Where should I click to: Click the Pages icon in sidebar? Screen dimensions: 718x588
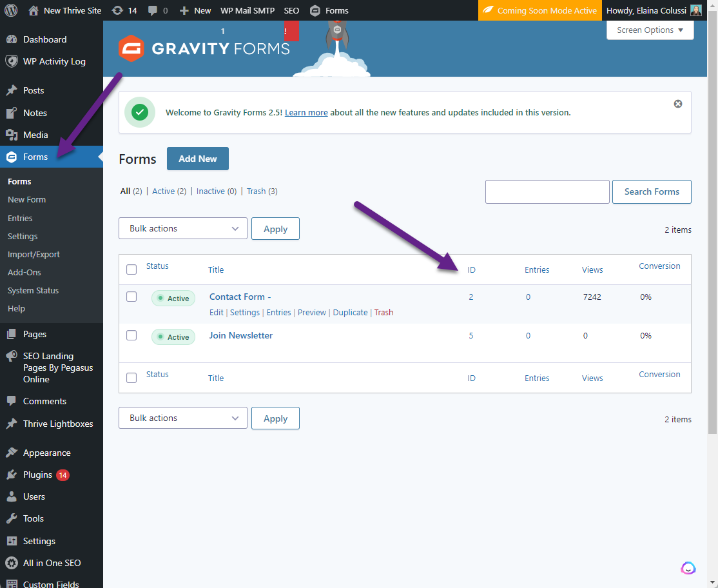point(12,334)
